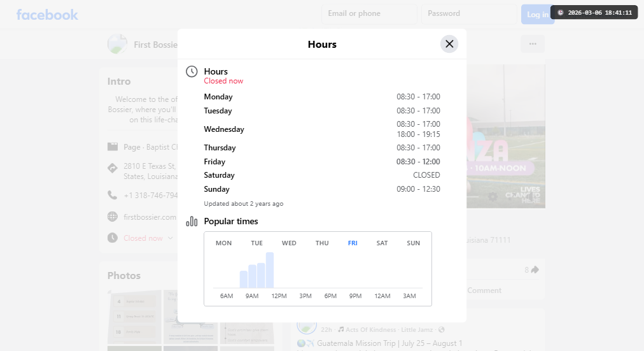
Task: Open the first photo thumbnail in Photos
Action: tap(134, 317)
